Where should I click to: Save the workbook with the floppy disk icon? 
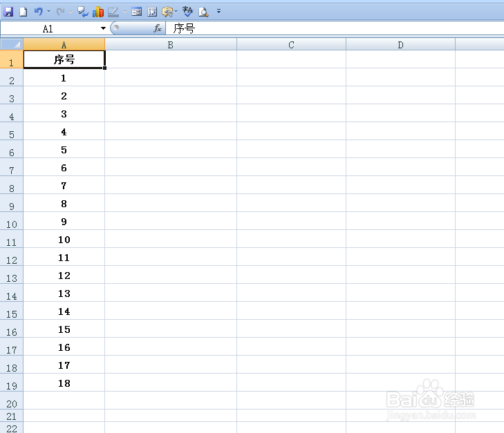8,12
